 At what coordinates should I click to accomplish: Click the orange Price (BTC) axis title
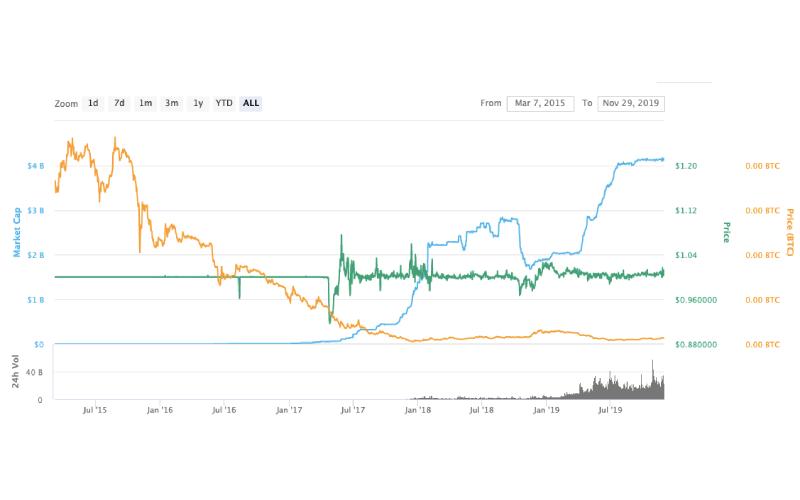coord(789,232)
